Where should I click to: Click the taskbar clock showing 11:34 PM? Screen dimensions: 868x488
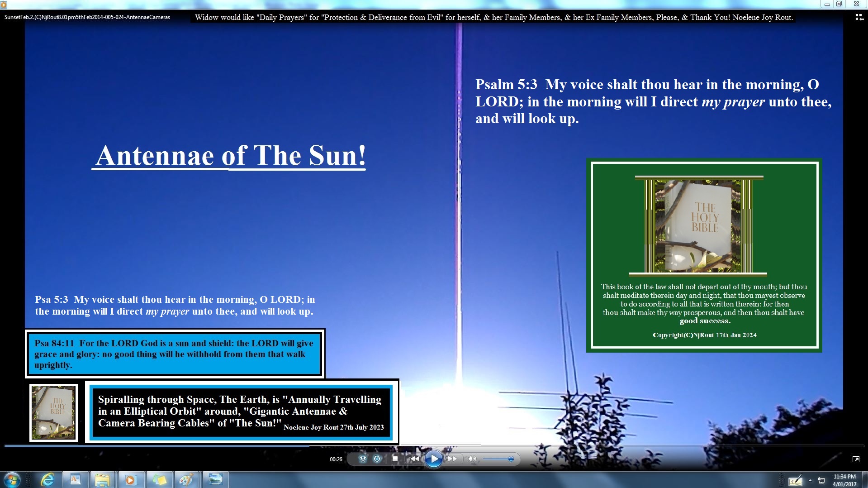[844, 480]
